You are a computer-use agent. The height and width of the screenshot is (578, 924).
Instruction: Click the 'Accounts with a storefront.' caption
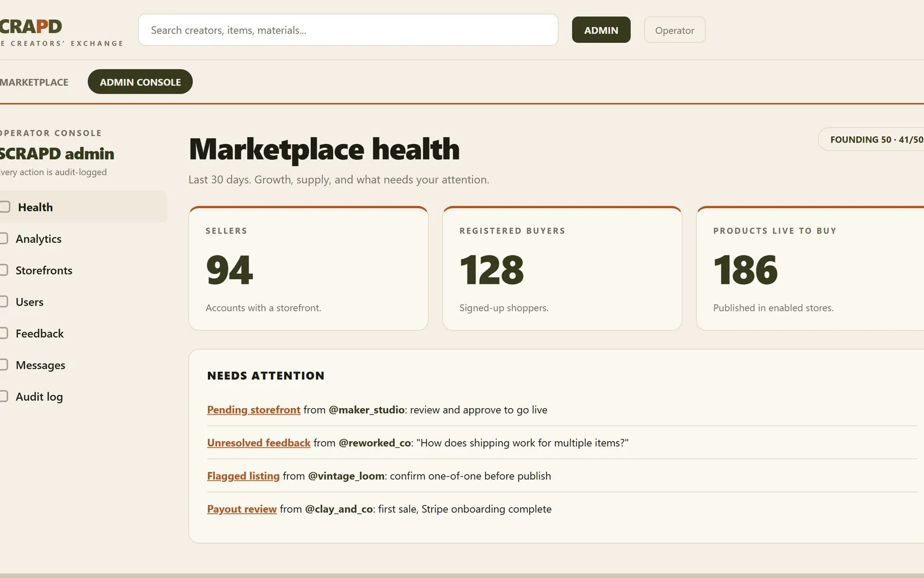click(263, 308)
